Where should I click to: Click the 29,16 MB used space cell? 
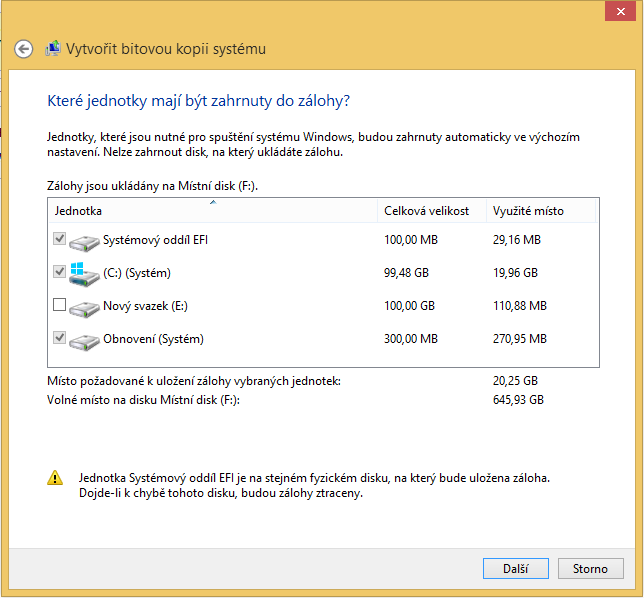(x=517, y=240)
